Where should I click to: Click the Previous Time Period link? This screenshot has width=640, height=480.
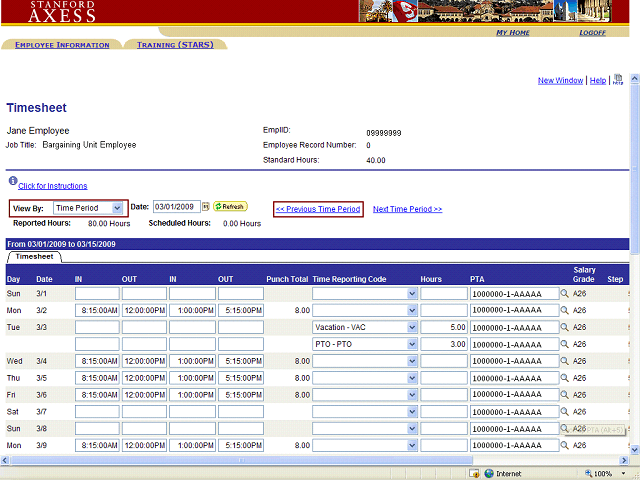click(318, 209)
